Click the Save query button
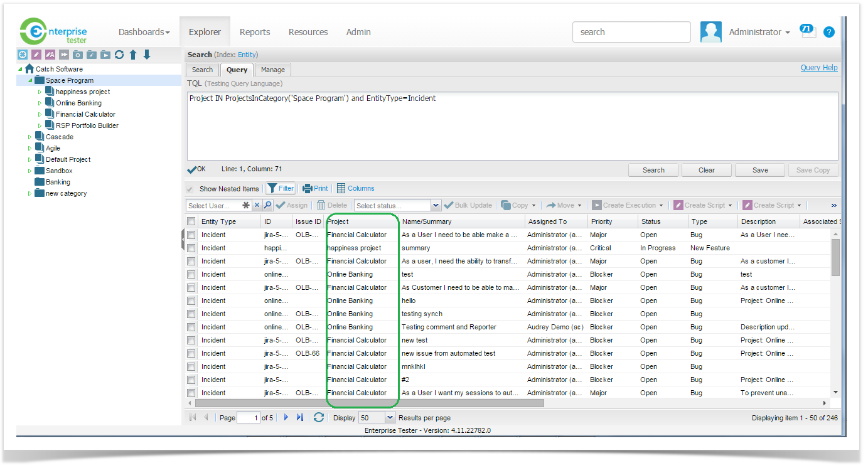Image resolution: width=868 pixels, height=468 pixels. coord(760,170)
